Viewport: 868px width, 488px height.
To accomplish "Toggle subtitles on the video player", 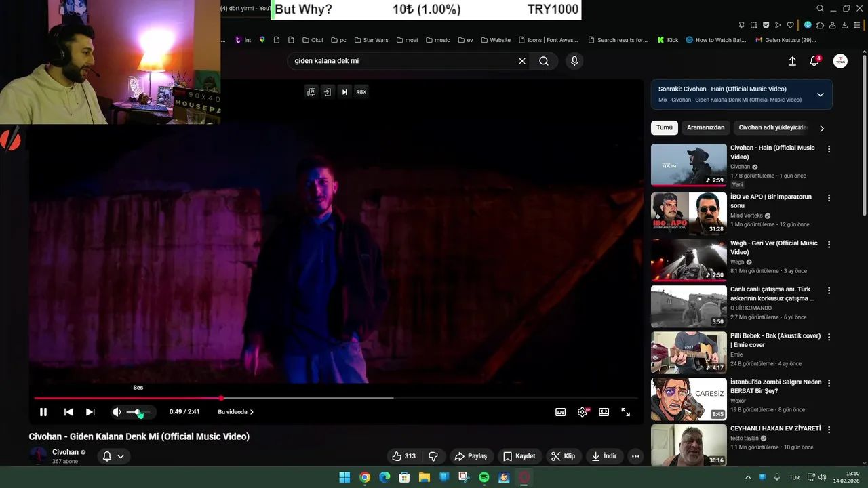I will (561, 412).
